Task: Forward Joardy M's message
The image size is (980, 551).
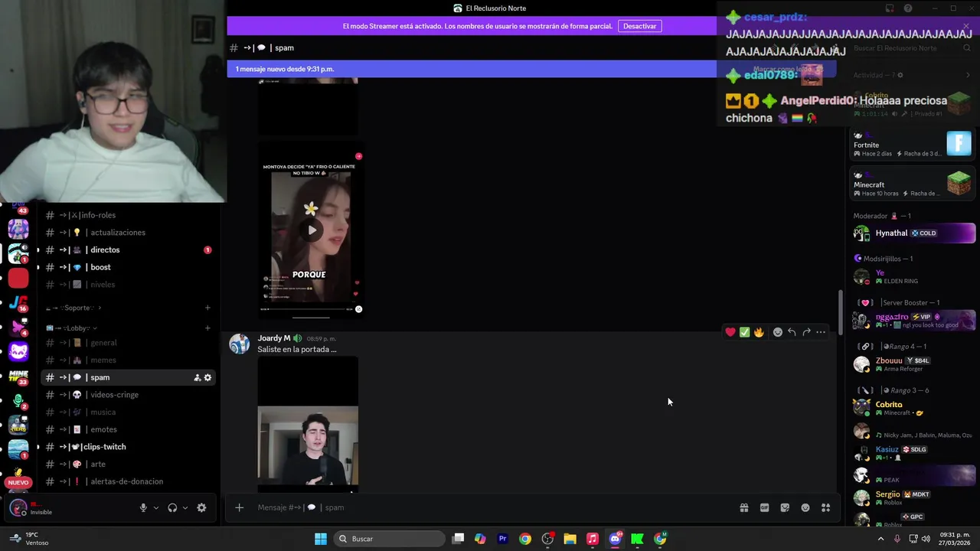Action: coord(806,332)
